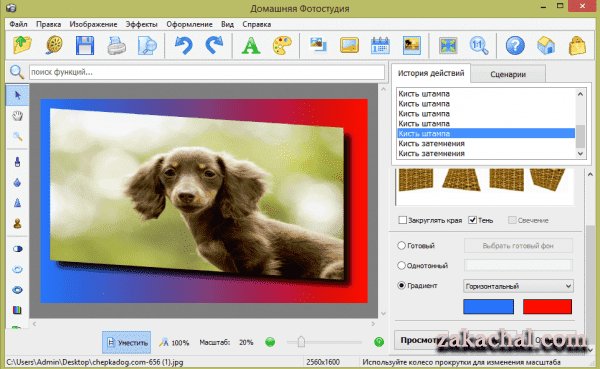The height and width of the screenshot is (369, 600).
Task: Switch to the Сценарии tab
Action: pyautogui.click(x=508, y=74)
